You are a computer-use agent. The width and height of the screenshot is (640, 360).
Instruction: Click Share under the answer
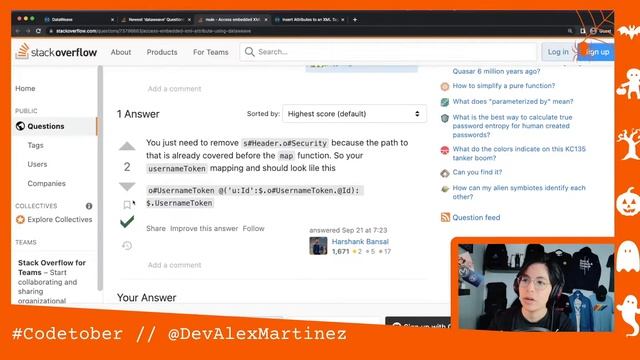(x=156, y=229)
